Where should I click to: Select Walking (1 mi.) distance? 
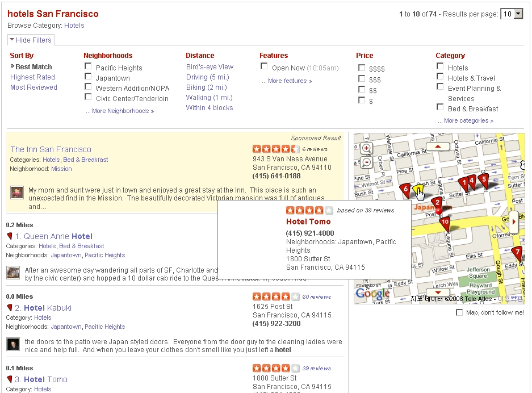click(210, 98)
